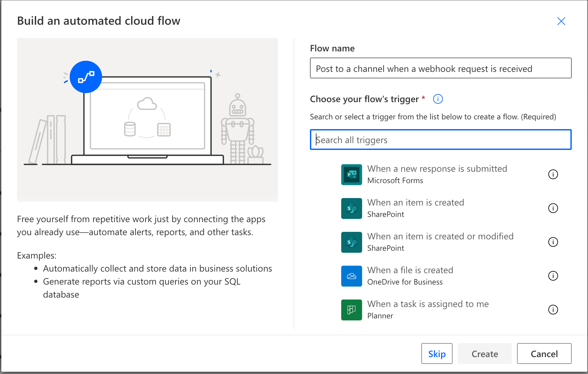Click the Create button

484,354
